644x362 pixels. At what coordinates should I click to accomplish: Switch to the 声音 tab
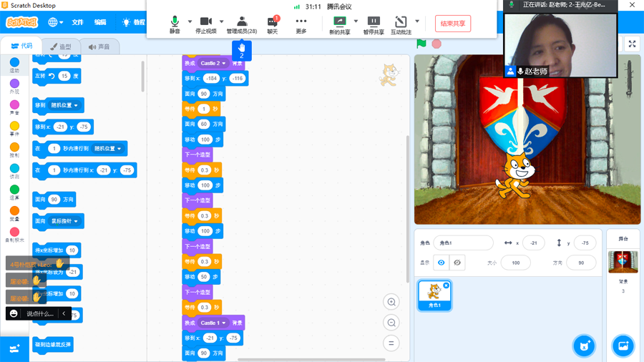[x=99, y=47]
